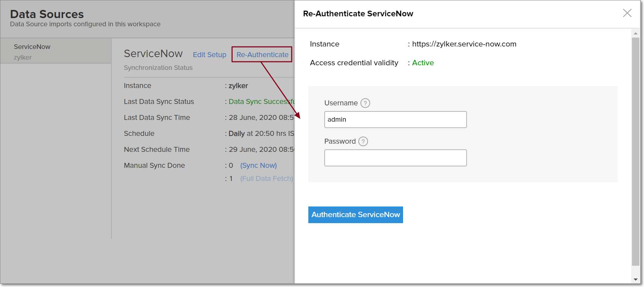
Task: Click the Full Data Fetch link
Action: click(x=266, y=178)
